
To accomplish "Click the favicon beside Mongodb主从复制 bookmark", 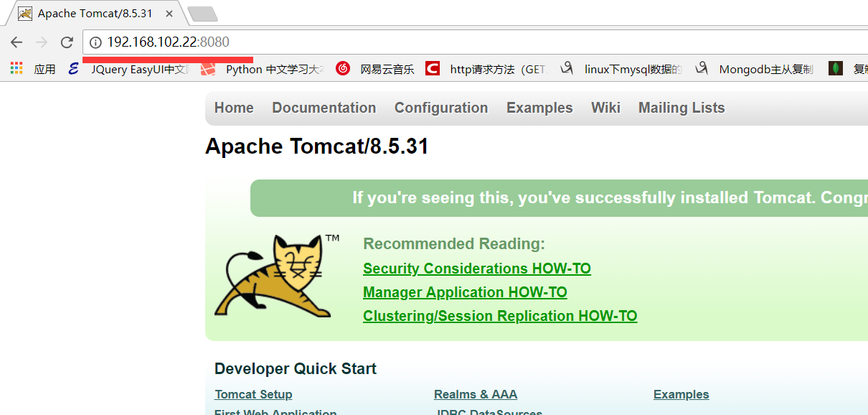I will click(x=702, y=69).
